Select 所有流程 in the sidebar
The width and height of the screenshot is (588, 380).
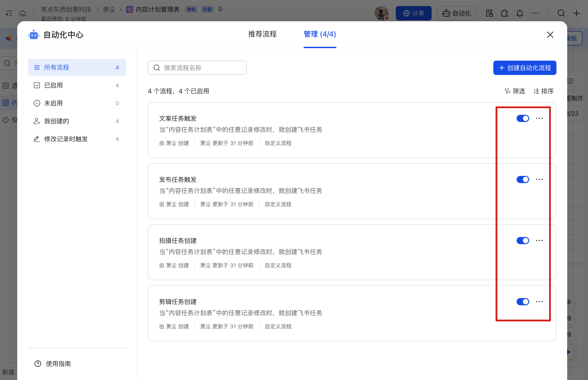77,67
